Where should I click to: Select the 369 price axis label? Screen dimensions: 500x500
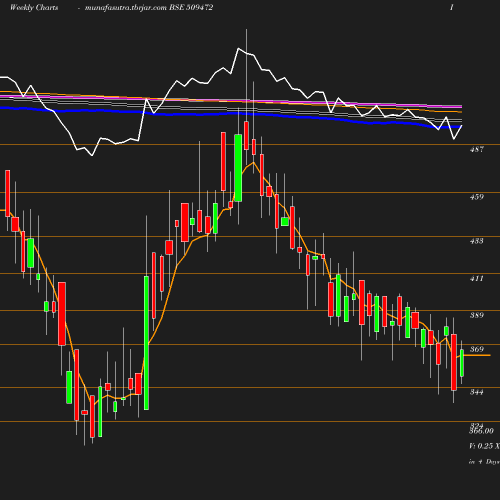(x=477, y=349)
